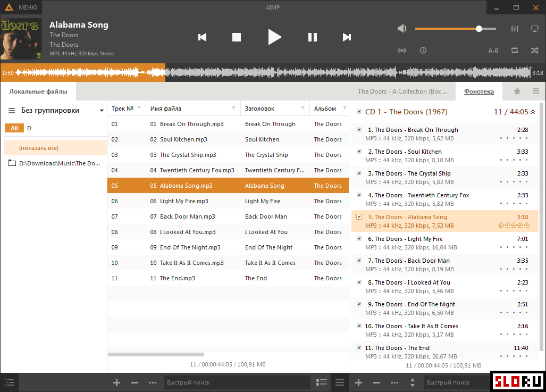546x392 pixels.
Task: Select the D:\Download\Music folder item
Action: click(55, 163)
